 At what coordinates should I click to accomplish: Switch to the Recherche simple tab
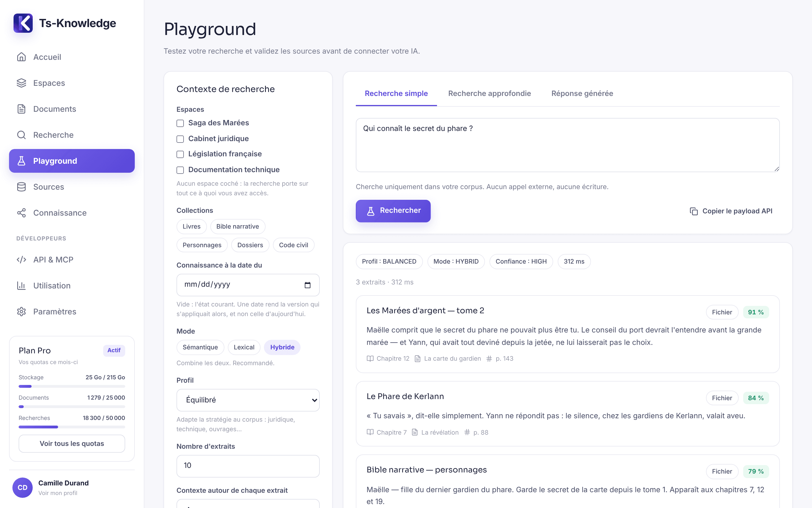(396, 93)
